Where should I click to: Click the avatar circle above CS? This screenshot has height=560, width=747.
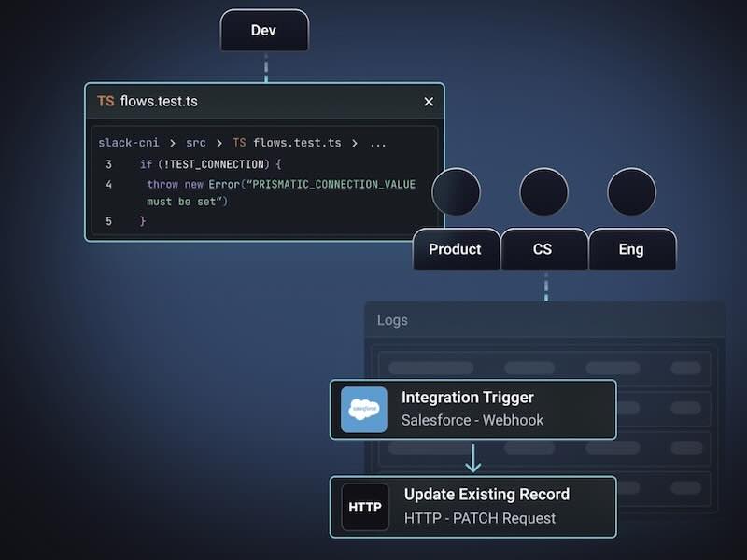point(543,192)
